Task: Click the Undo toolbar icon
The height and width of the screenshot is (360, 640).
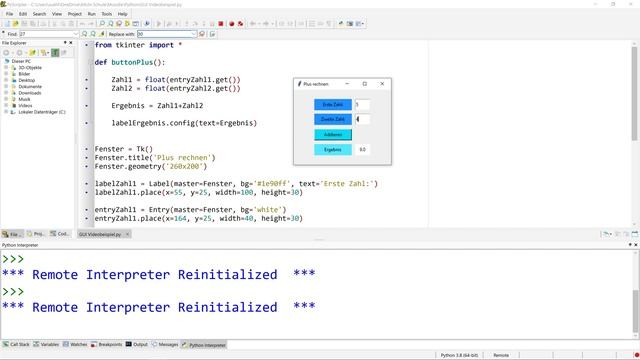Action: point(82,24)
